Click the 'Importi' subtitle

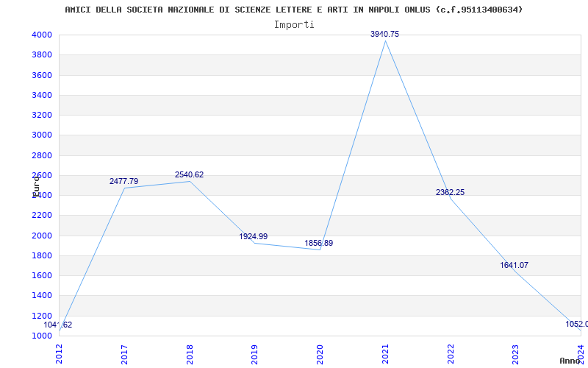pyautogui.click(x=294, y=25)
